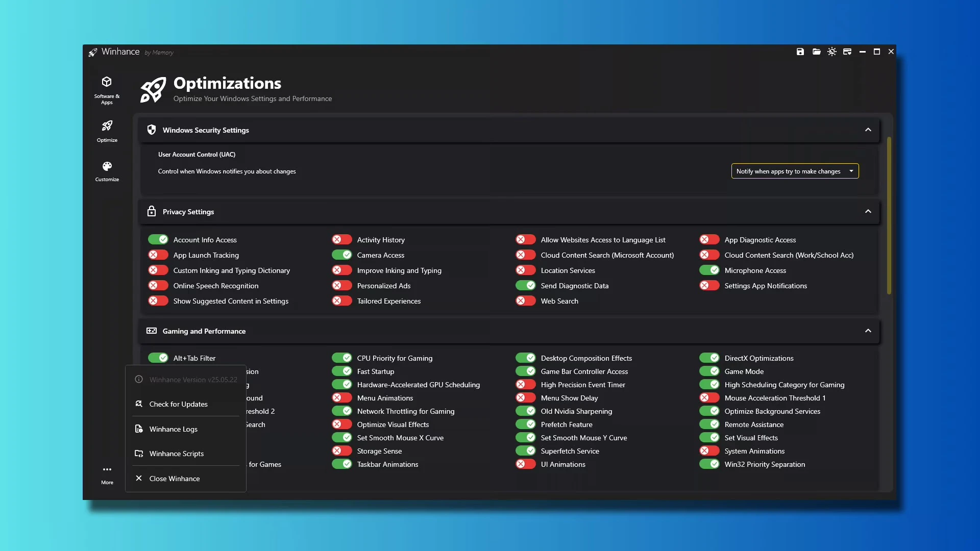Disable the Account Info Access toggle
The width and height of the screenshot is (980, 551).
pyautogui.click(x=158, y=240)
